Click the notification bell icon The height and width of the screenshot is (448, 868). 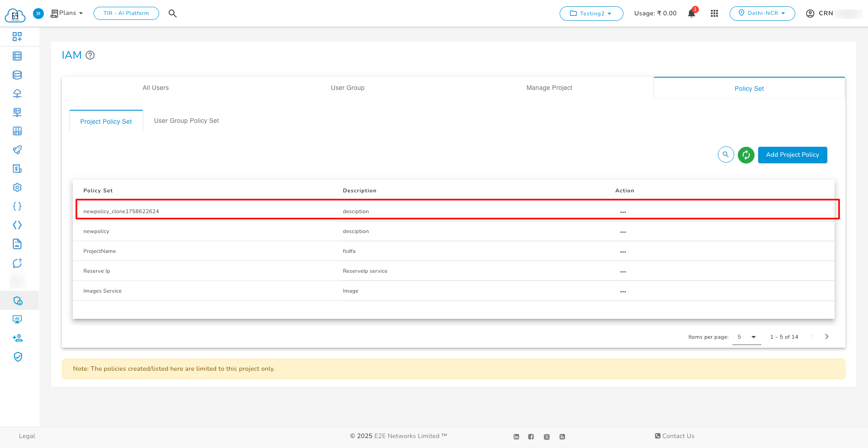click(x=691, y=14)
